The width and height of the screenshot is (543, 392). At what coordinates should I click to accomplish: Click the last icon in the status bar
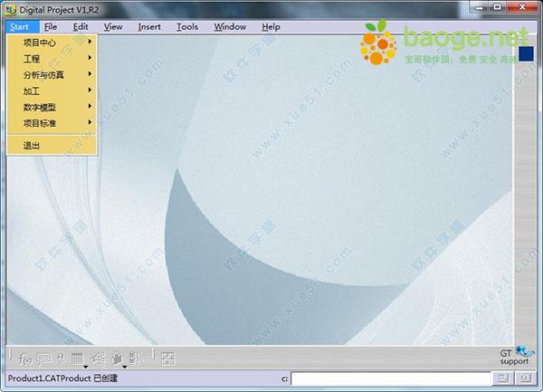pyautogui.click(x=526, y=378)
